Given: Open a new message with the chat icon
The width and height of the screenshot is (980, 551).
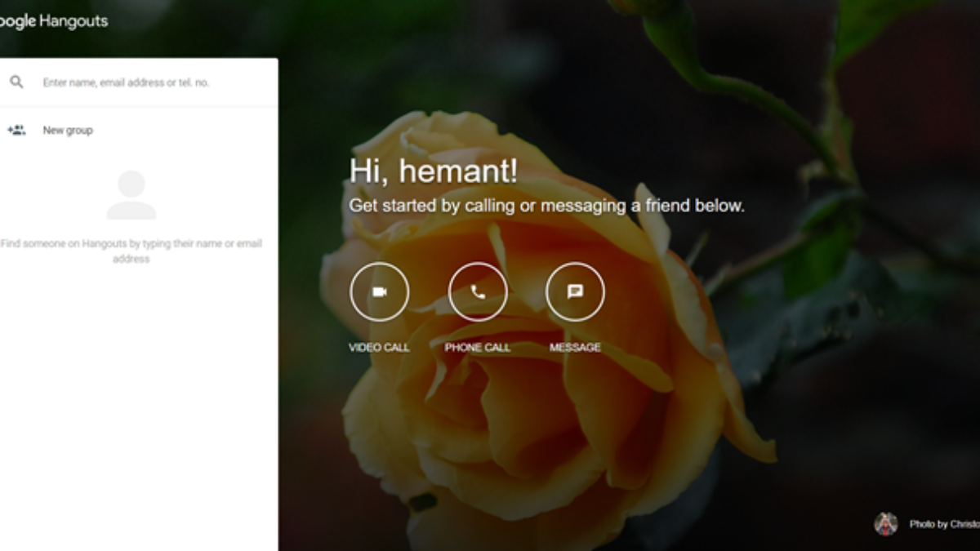Looking at the screenshot, I should pyautogui.click(x=575, y=291).
